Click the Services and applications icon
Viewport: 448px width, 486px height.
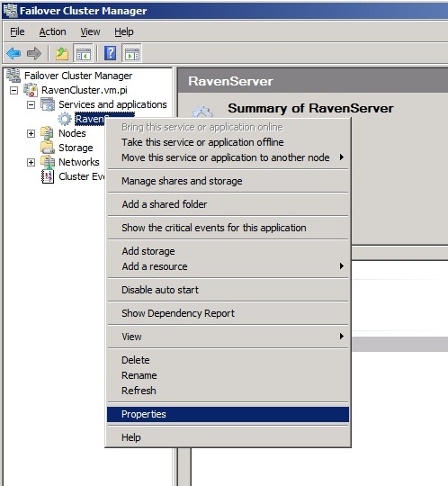pos(48,104)
